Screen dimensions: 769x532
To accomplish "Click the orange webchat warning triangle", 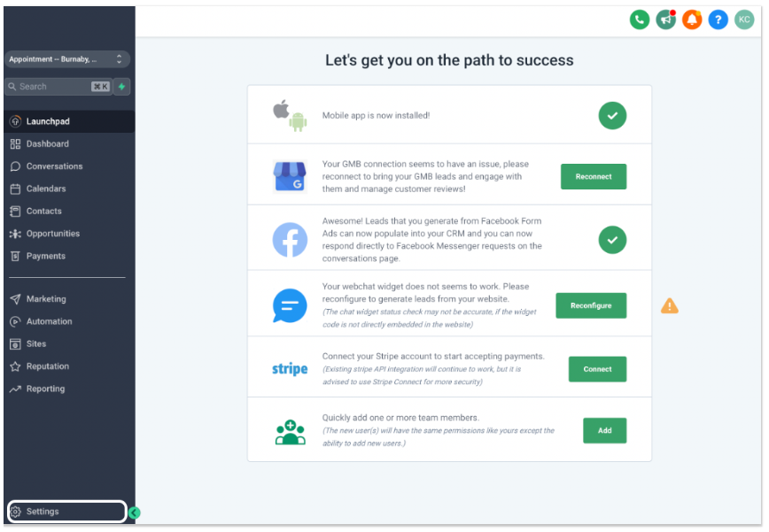I will point(670,305).
